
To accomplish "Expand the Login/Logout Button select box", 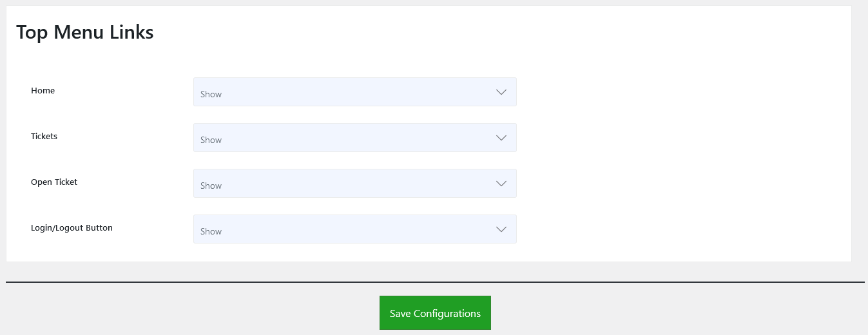I will 354,229.
